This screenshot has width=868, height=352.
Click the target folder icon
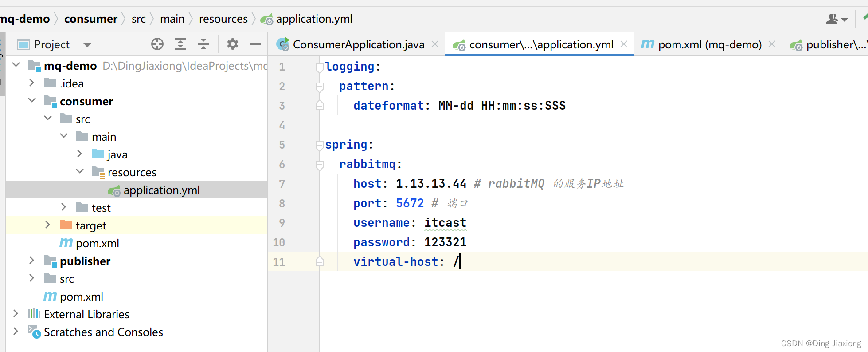click(x=66, y=225)
